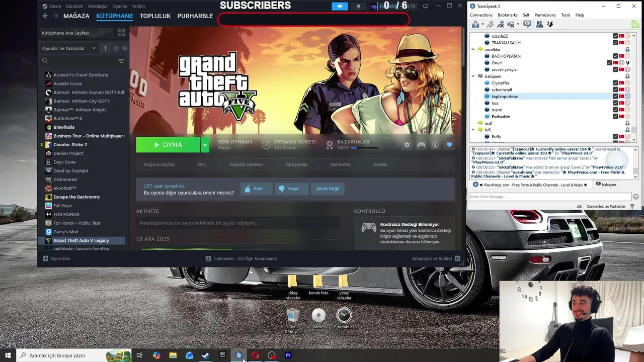Viewport: 644px width, 362px height.
Task: Click Steam back navigation arrow
Action: [x=45, y=16]
